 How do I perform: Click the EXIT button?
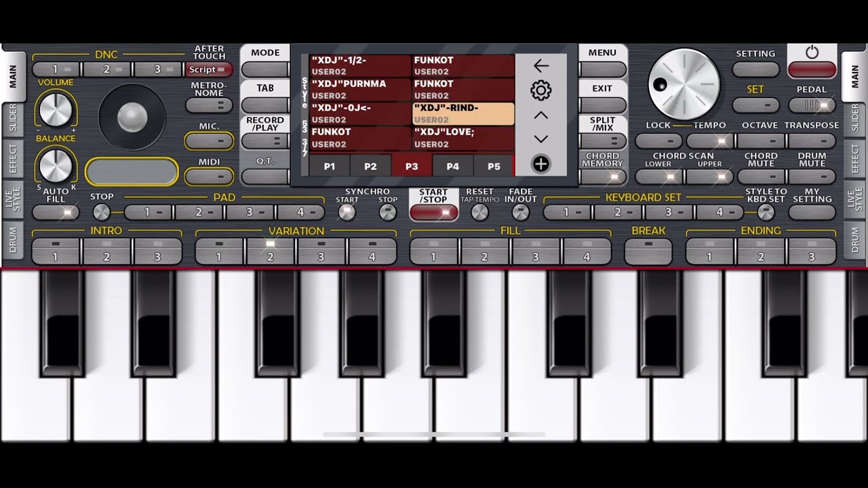pyautogui.click(x=602, y=105)
